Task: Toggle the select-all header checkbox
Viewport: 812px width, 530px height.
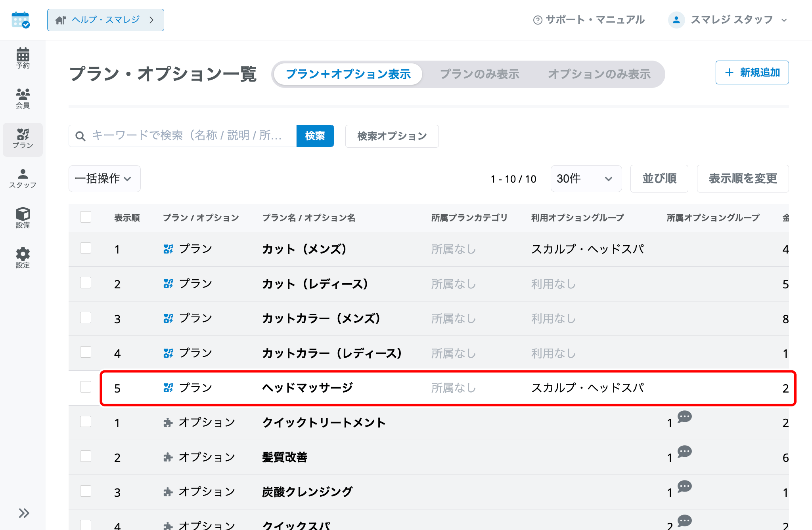Action: click(86, 217)
